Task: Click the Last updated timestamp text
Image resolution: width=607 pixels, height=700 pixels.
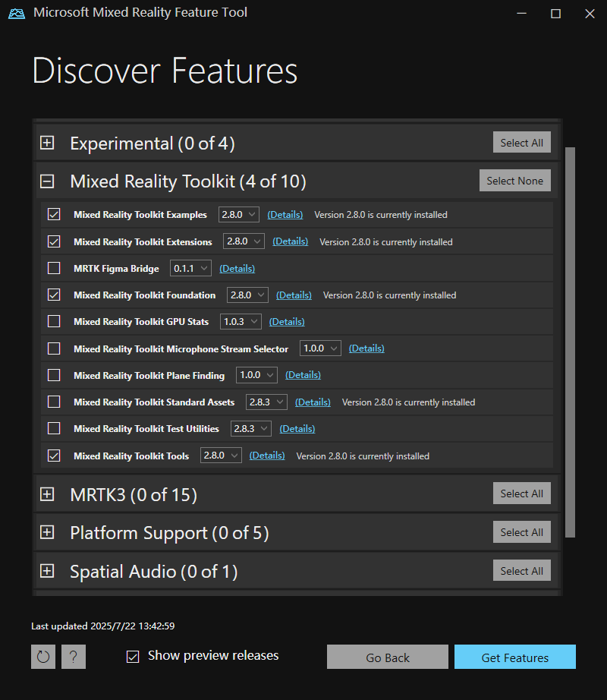Action: click(103, 626)
